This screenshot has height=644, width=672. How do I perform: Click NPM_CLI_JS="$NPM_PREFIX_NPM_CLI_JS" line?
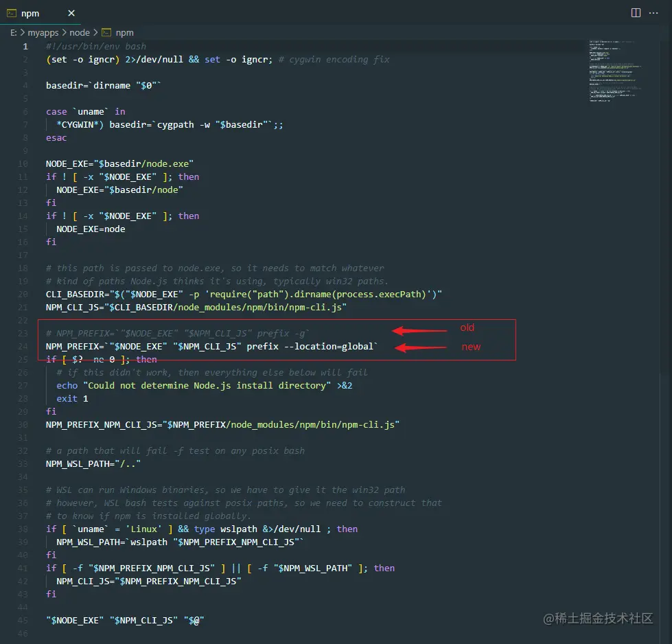pyautogui.click(x=149, y=582)
